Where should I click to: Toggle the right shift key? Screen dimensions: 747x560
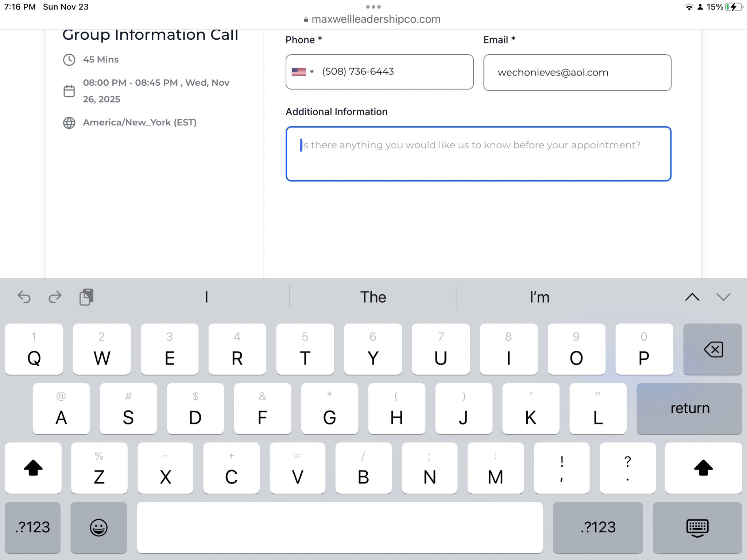coord(703,468)
